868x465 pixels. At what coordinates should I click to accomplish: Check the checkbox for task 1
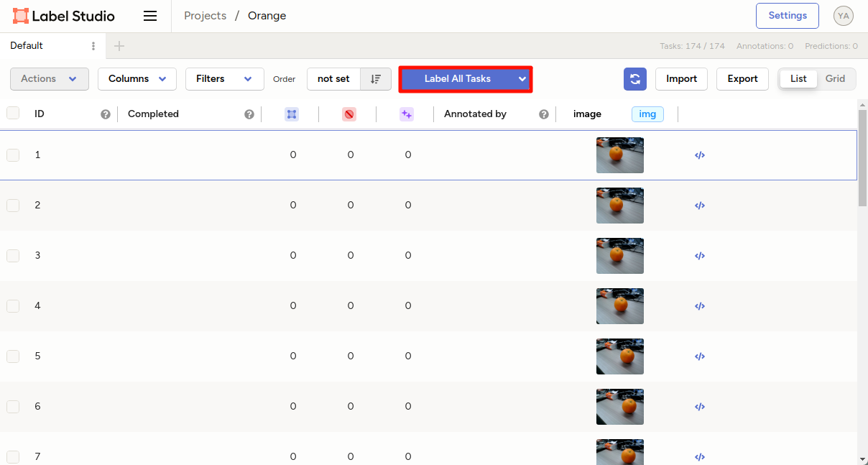(x=13, y=155)
